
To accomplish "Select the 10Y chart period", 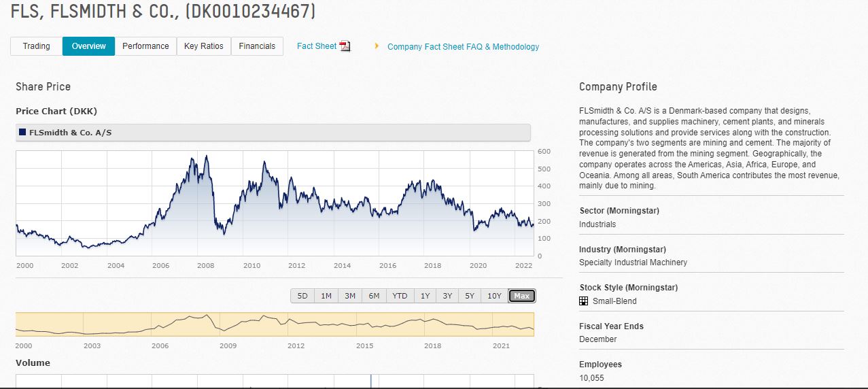I will (x=494, y=296).
